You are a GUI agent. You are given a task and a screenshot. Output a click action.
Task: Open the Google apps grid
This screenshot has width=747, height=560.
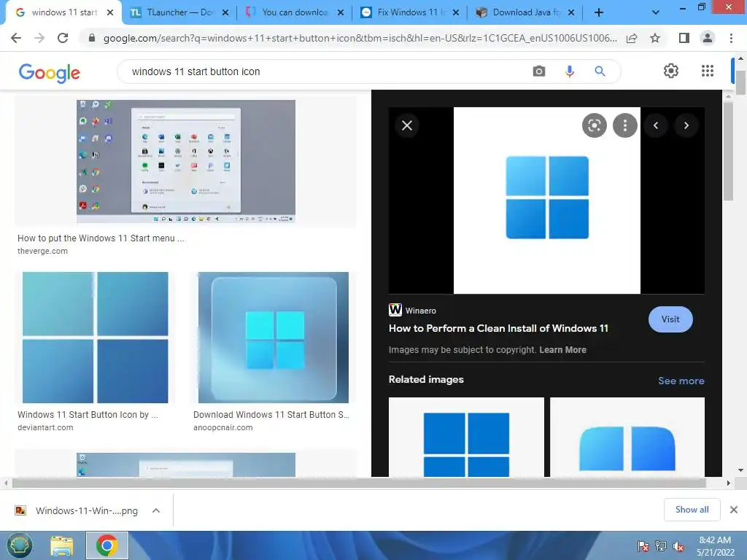pos(708,71)
